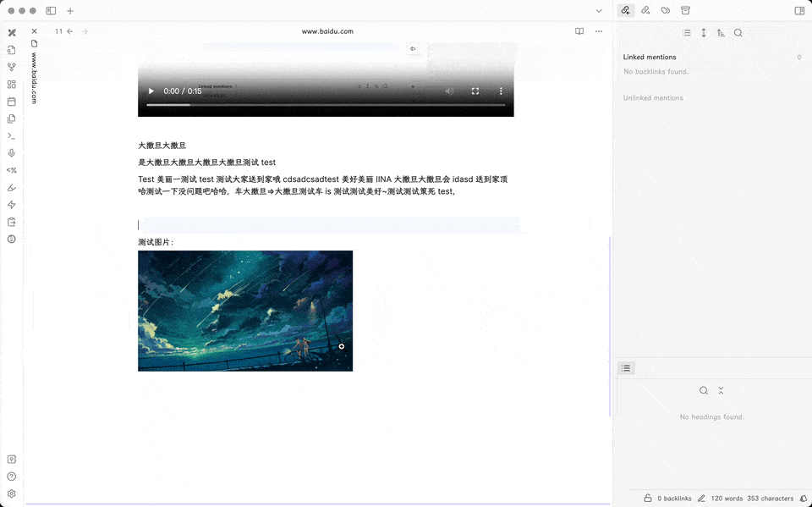Image resolution: width=812 pixels, height=507 pixels.
Task: Click the templater <% ribbon icon
Action: (12, 170)
